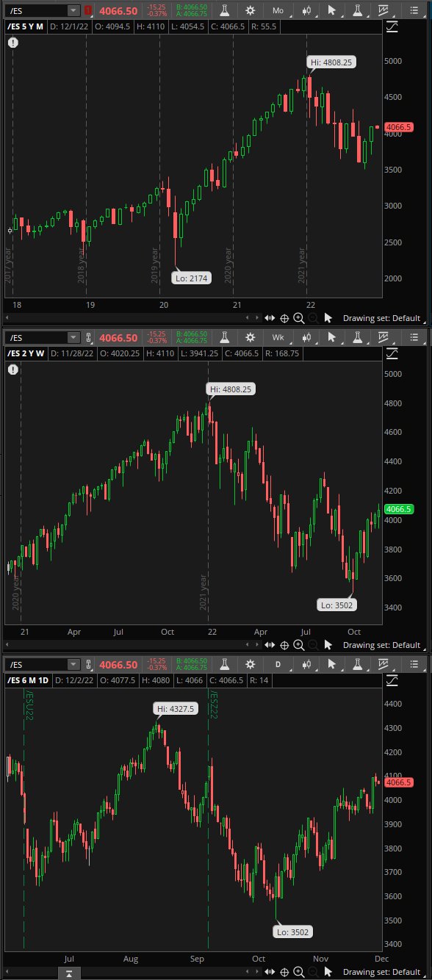The width and height of the screenshot is (432, 980).
Task: Click scroll-right arrow below monthly chart
Action: click(x=256, y=318)
